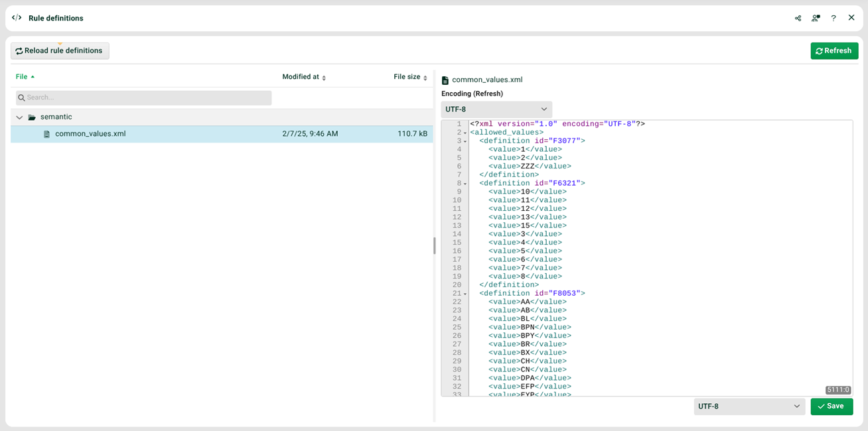The image size is (868, 431).
Task: Collapse the semantic folder chevron
Action: (x=19, y=117)
